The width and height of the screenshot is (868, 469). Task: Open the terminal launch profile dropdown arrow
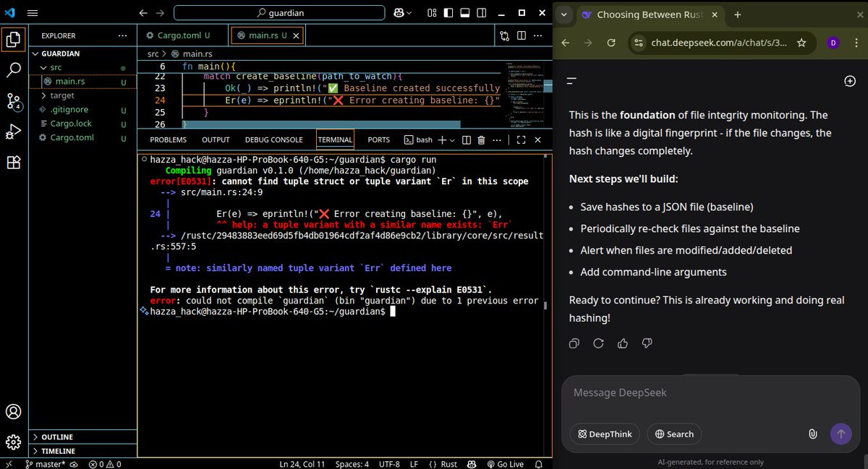452,140
